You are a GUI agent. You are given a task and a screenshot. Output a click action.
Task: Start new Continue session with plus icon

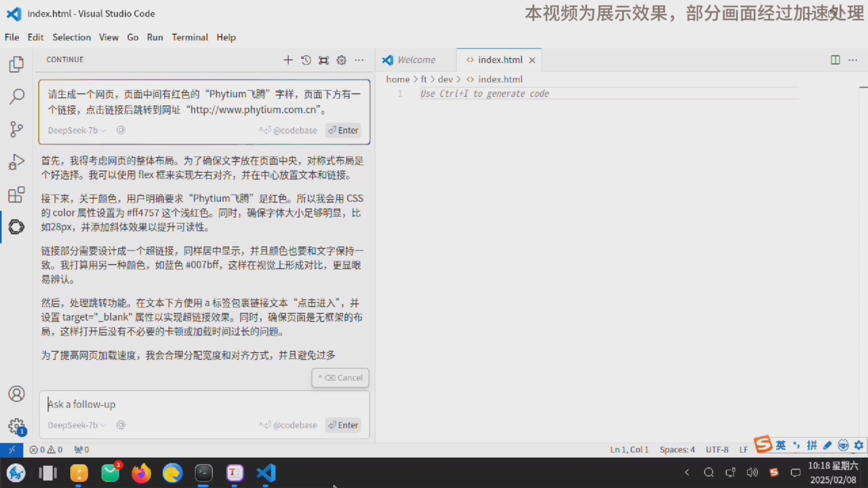(x=288, y=60)
